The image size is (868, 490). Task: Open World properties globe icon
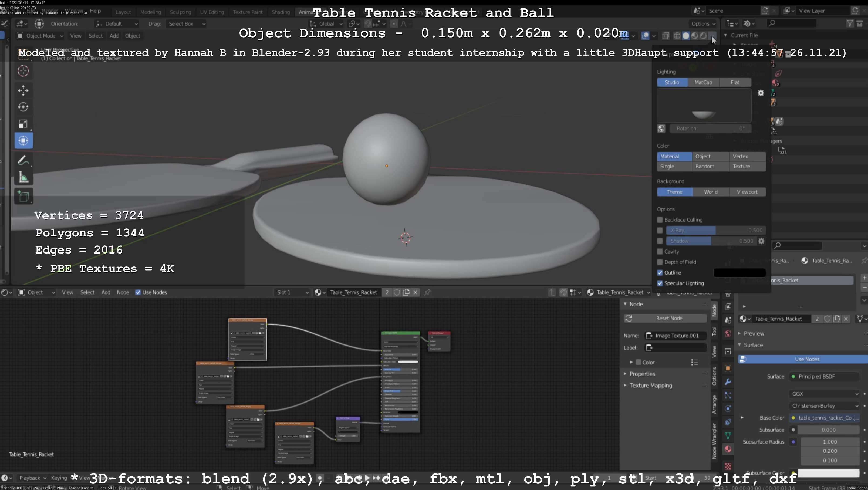pyautogui.click(x=728, y=334)
